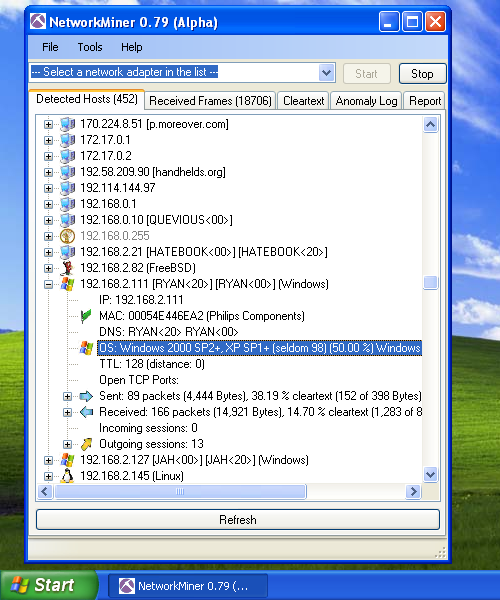The height and width of the screenshot is (600, 500).
Task: Click the Windows icon on the OS row
Action: pyautogui.click(x=86, y=348)
